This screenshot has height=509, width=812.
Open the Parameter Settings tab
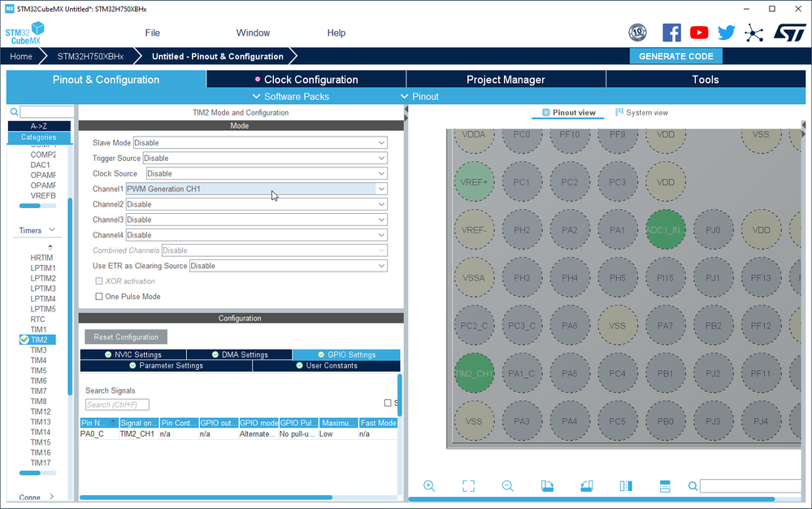click(x=167, y=366)
